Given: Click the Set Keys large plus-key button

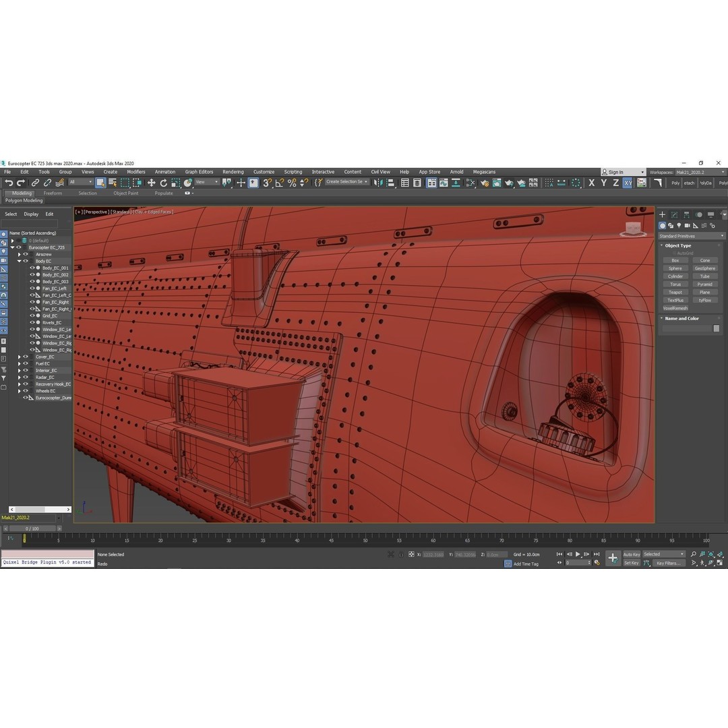Looking at the screenshot, I should [613, 558].
